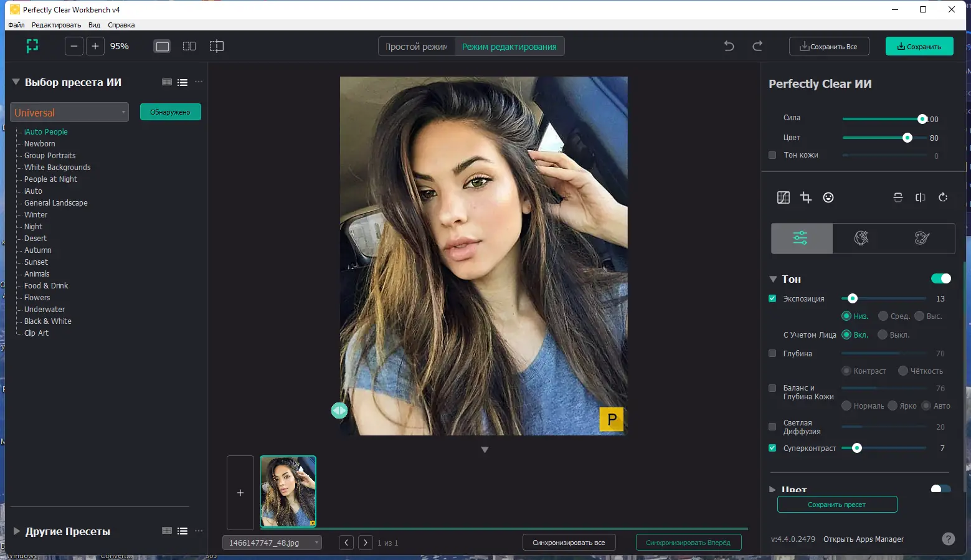Image resolution: width=971 pixels, height=560 pixels.
Task: Flip image horizontally with mirror icon
Action: pos(921,197)
